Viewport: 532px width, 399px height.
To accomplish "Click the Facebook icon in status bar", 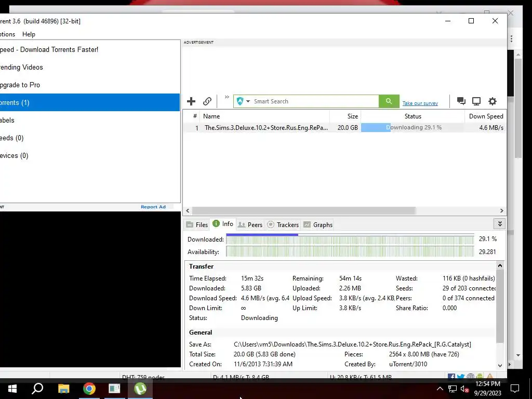I will [x=451, y=376].
